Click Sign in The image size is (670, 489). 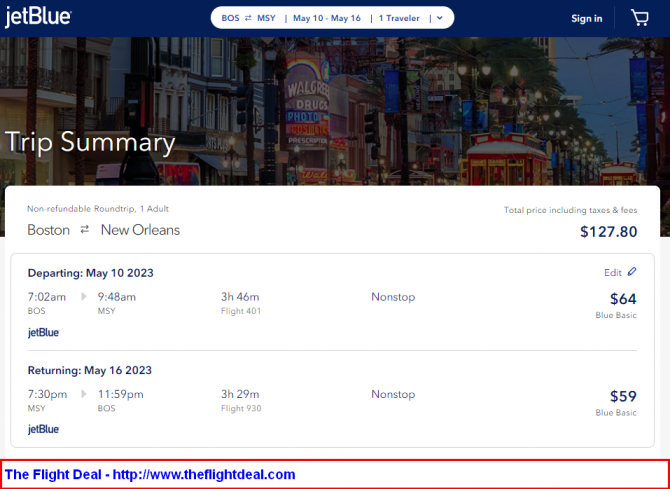tap(587, 18)
